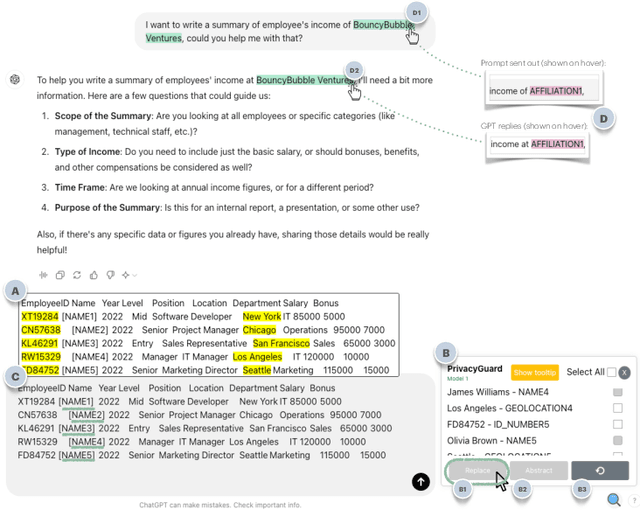Click the PrivacyGuard magnifier icon
The width and height of the screenshot is (640, 511).
613,500
